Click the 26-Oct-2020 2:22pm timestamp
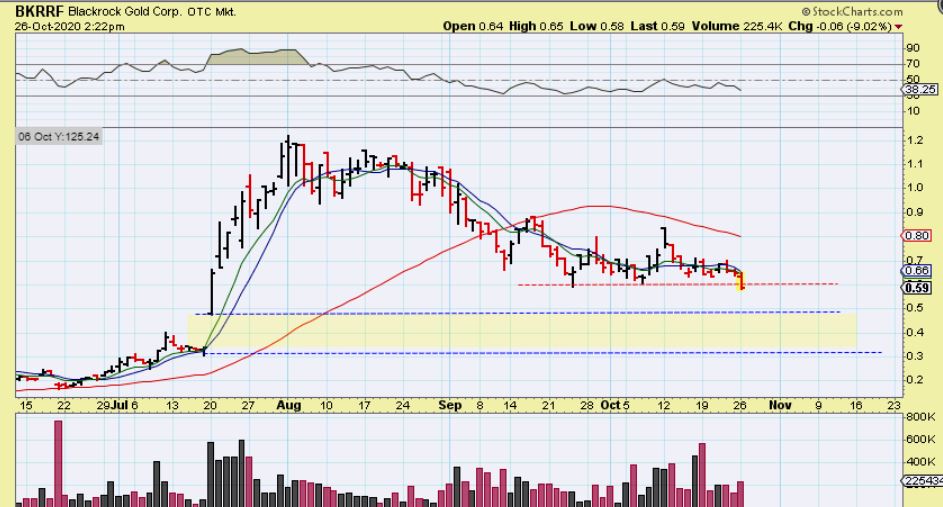The width and height of the screenshot is (943, 507). [x=70, y=26]
